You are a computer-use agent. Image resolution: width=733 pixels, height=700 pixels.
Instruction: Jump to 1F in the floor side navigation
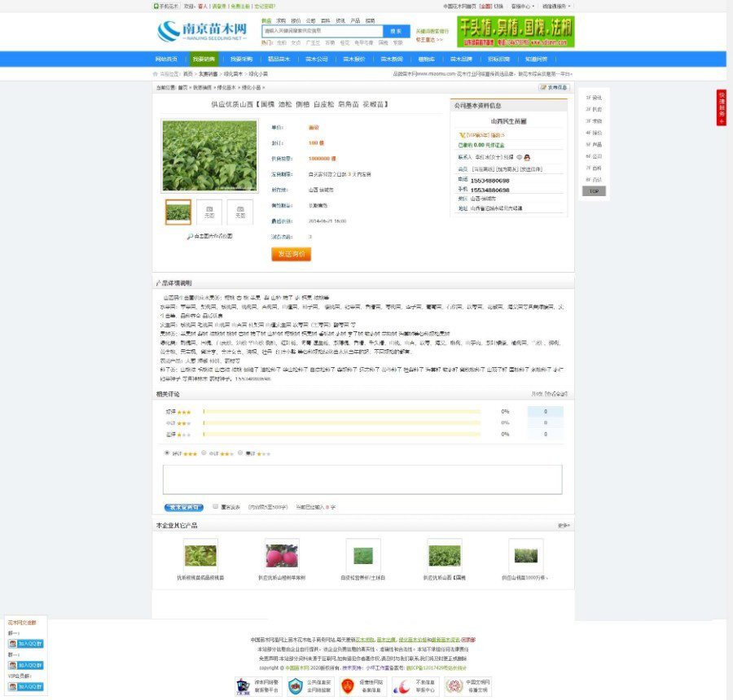click(594, 98)
